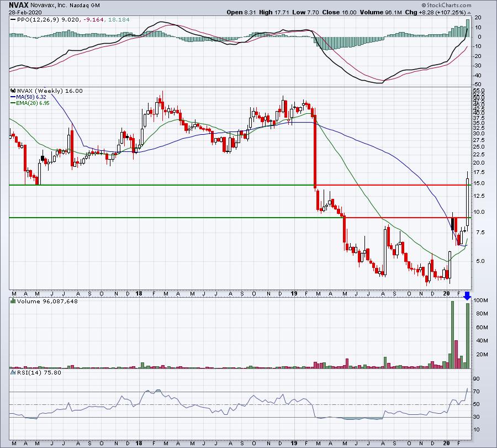Open the StockCharts.com copyright text

click(x=446, y=5)
